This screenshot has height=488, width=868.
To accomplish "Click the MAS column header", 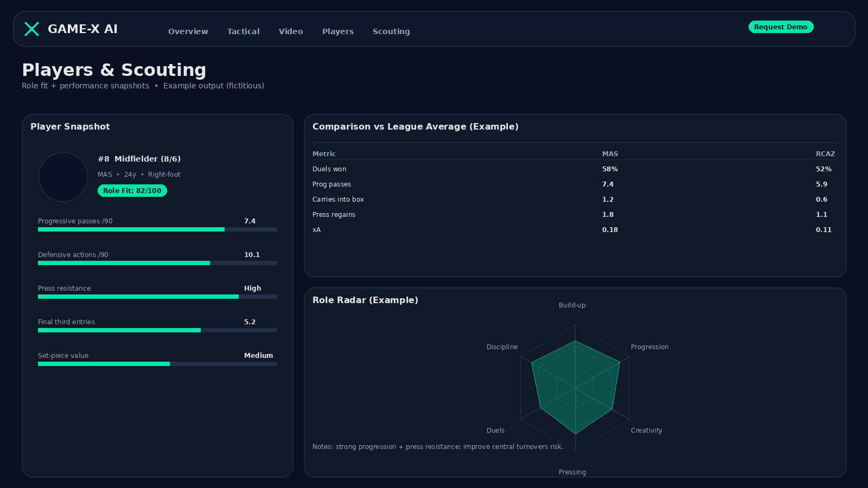I will [x=610, y=154].
